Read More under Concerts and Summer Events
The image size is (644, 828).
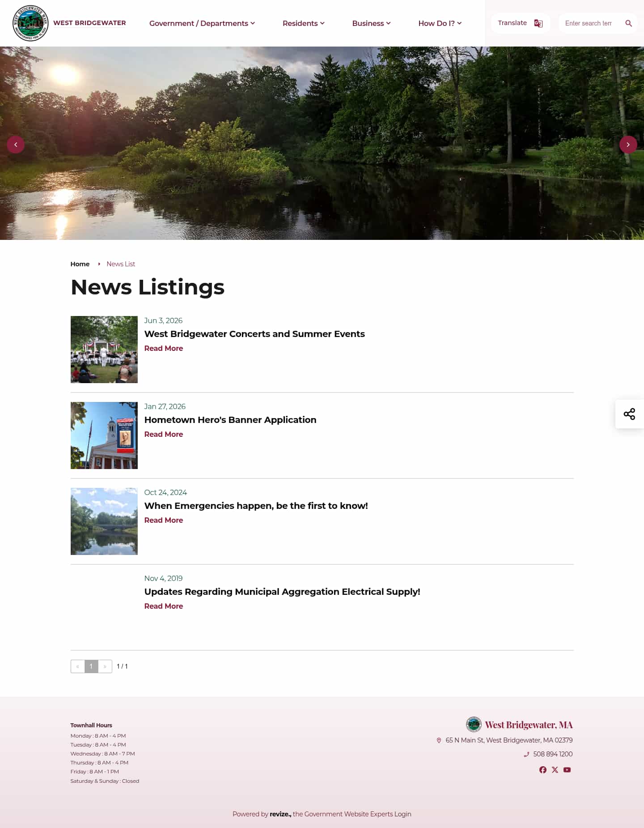tap(164, 348)
